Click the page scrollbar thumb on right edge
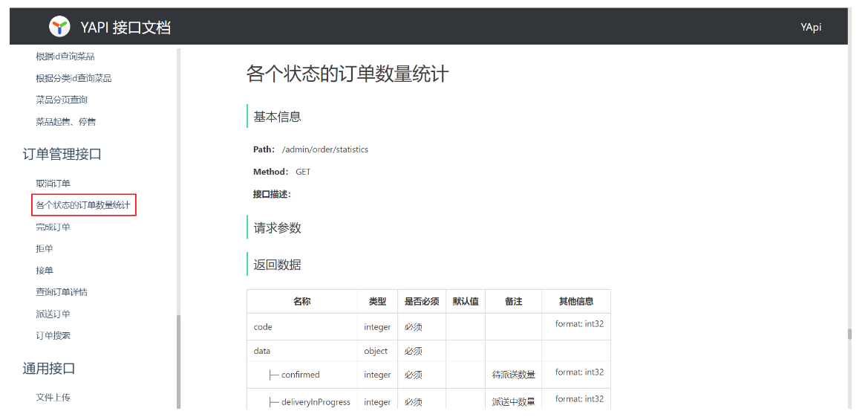Screen dimensions: 868x420 (x=849, y=334)
